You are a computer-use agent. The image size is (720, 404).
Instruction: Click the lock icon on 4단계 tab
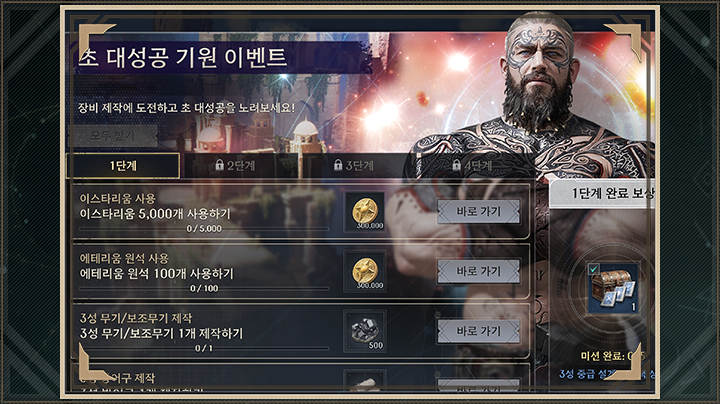coord(456,165)
